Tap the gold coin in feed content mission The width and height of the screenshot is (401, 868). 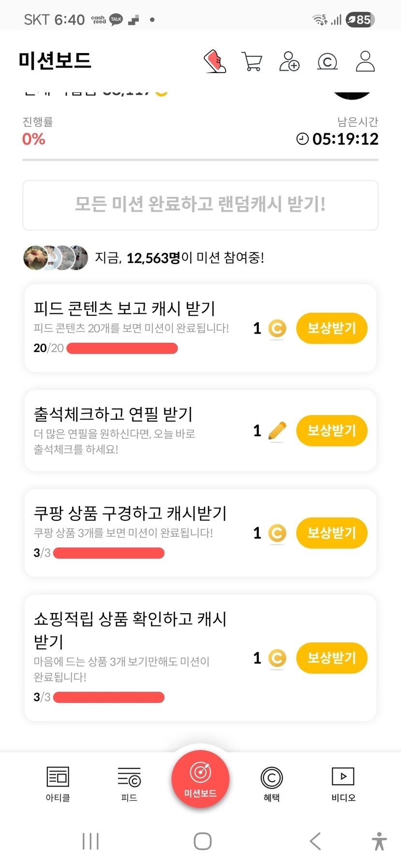pyautogui.click(x=277, y=329)
